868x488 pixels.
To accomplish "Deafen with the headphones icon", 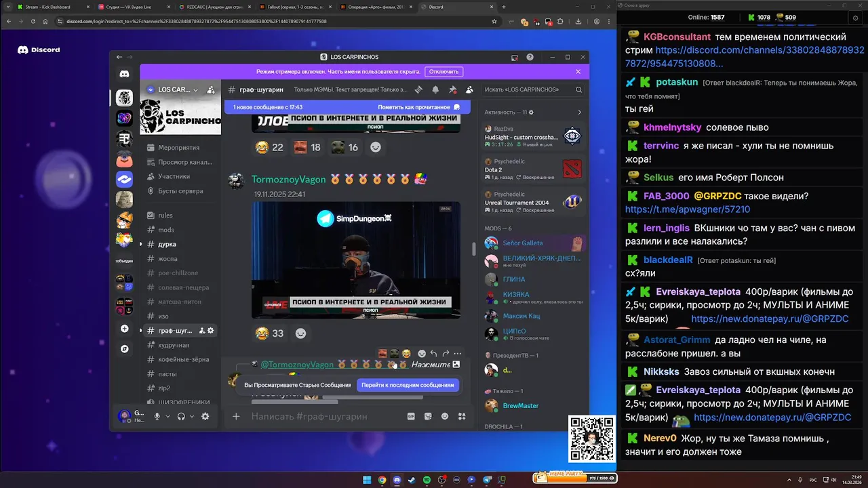I will (181, 416).
